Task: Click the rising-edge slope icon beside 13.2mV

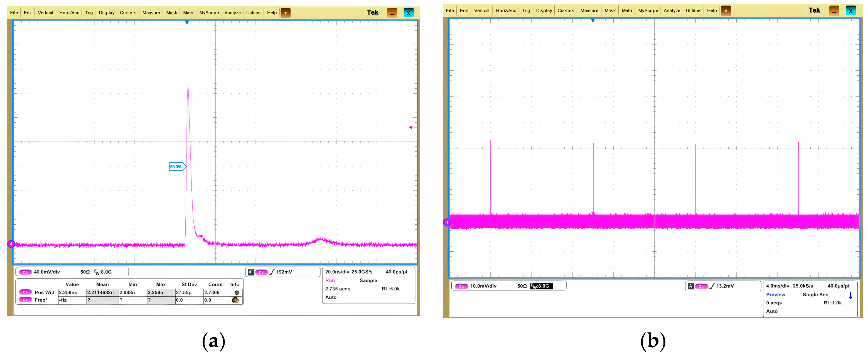Action: [x=712, y=286]
